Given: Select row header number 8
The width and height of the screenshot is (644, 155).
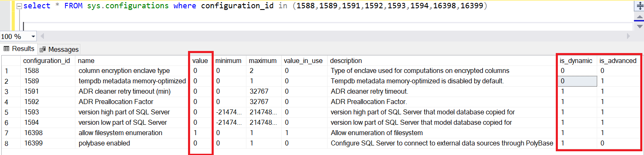Looking at the screenshot, I should (10, 143).
